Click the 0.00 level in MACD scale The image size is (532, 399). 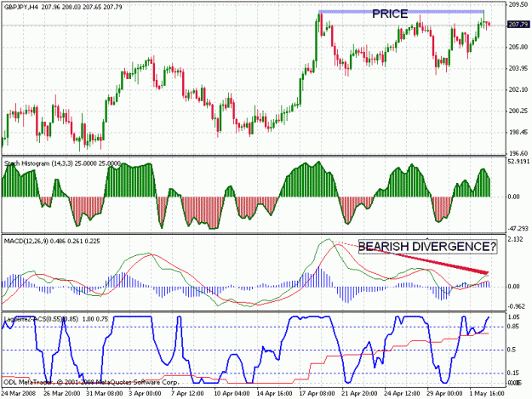[x=514, y=287]
